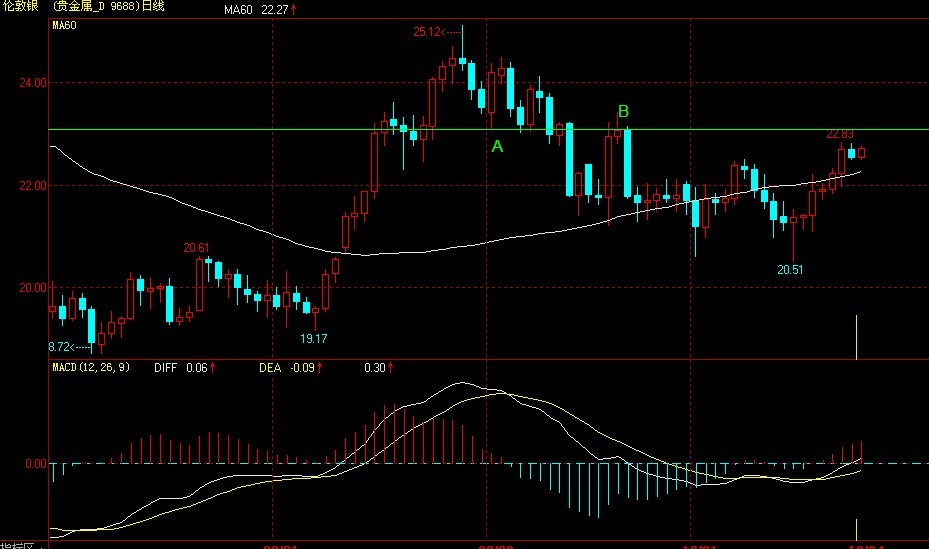Click the 19.17 low price label
This screenshot has width=929, height=549.
coord(313,339)
